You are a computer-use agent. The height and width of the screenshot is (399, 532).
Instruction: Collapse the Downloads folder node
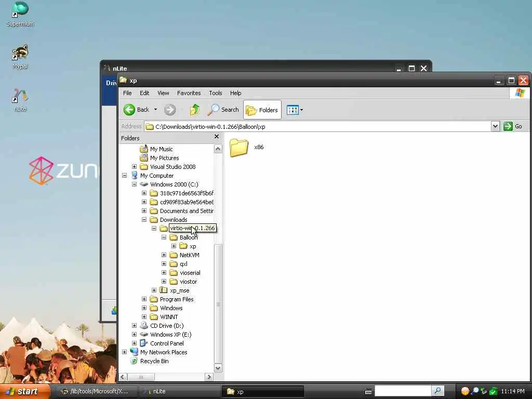click(144, 220)
